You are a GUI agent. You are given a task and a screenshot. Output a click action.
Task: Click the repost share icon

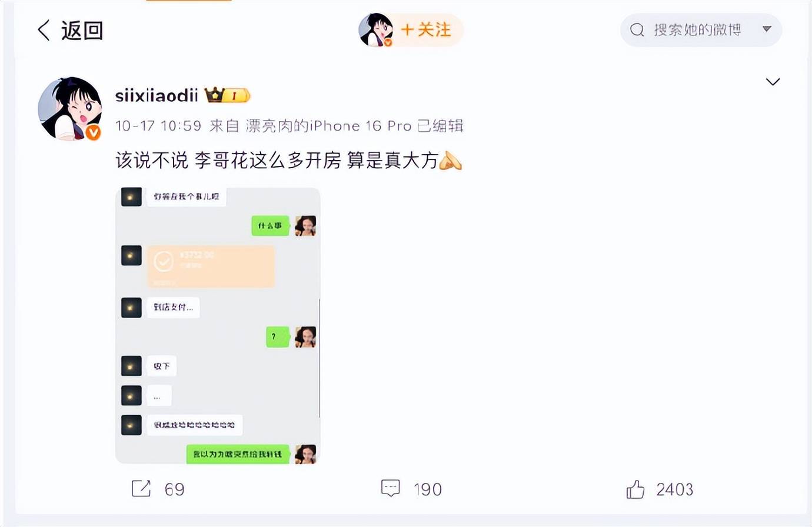coord(141,488)
